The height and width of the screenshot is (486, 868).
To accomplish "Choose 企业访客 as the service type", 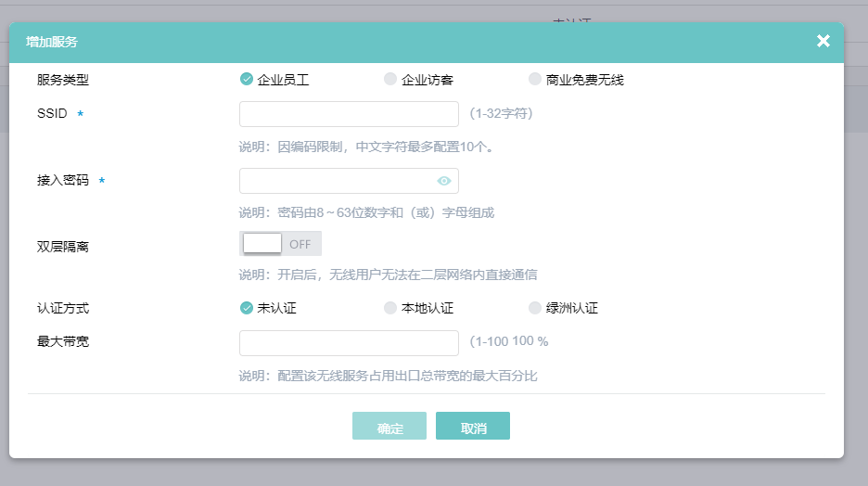I will point(390,80).
